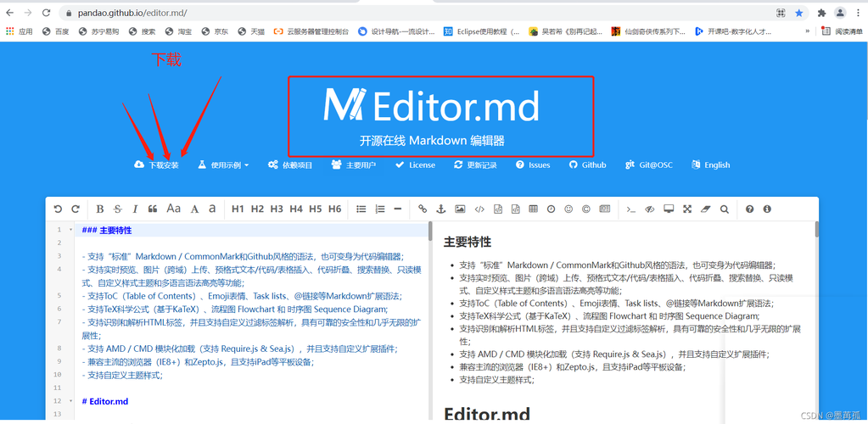
Task: Toggle live preview with the eye-slash icon
Action: click(x=651, y=209)
